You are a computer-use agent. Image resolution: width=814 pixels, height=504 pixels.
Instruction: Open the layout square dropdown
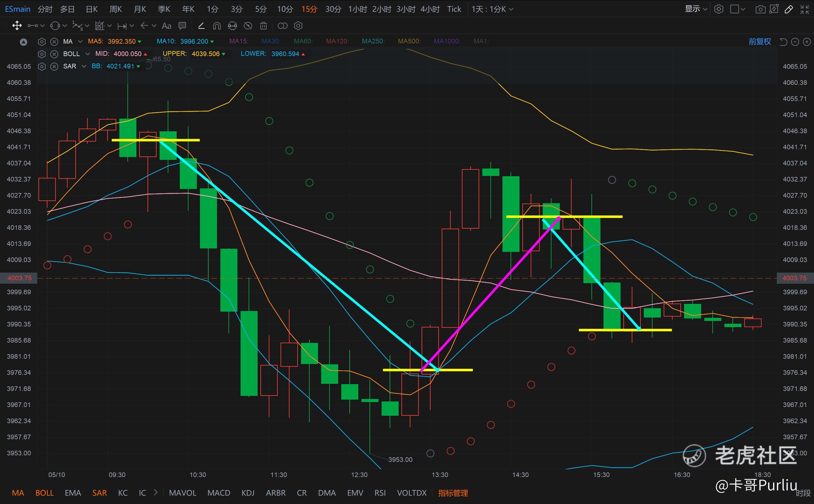click(x=738, y=9)
